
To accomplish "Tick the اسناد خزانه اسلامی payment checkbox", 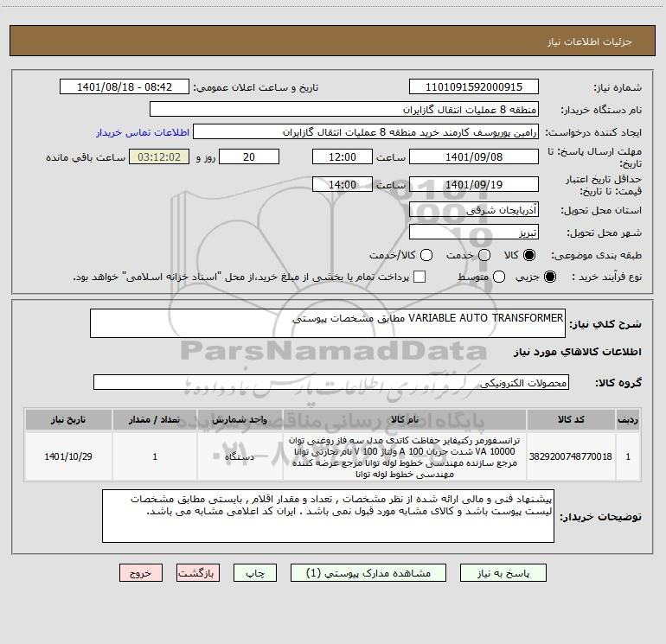I will pos(419,277).
